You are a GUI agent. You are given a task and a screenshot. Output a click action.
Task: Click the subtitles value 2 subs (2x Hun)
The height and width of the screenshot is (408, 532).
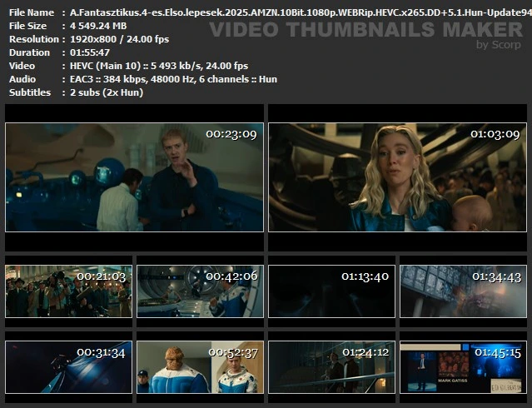coord(107,92)
